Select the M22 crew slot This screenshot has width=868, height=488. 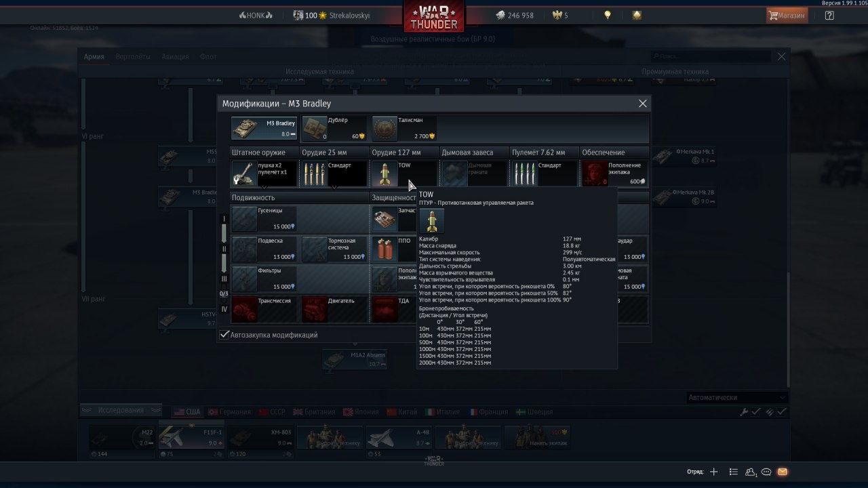(x=123, y=437)
